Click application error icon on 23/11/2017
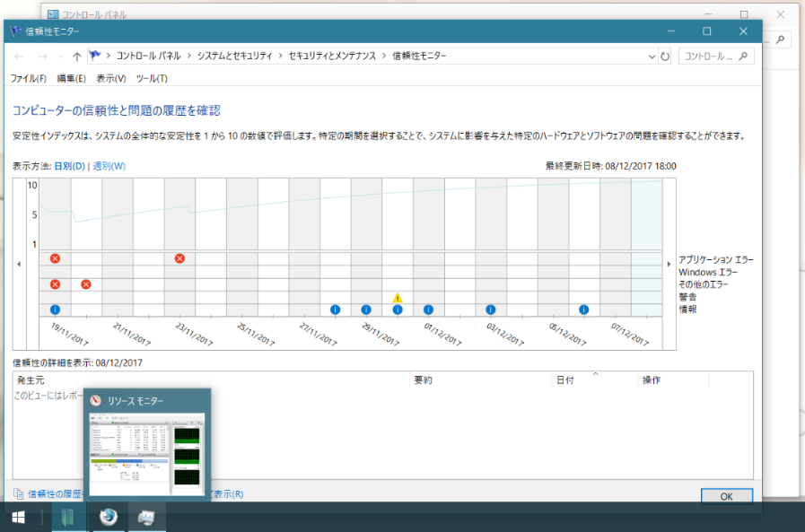Viewport: 805px width, 532px height. [179, 258]
